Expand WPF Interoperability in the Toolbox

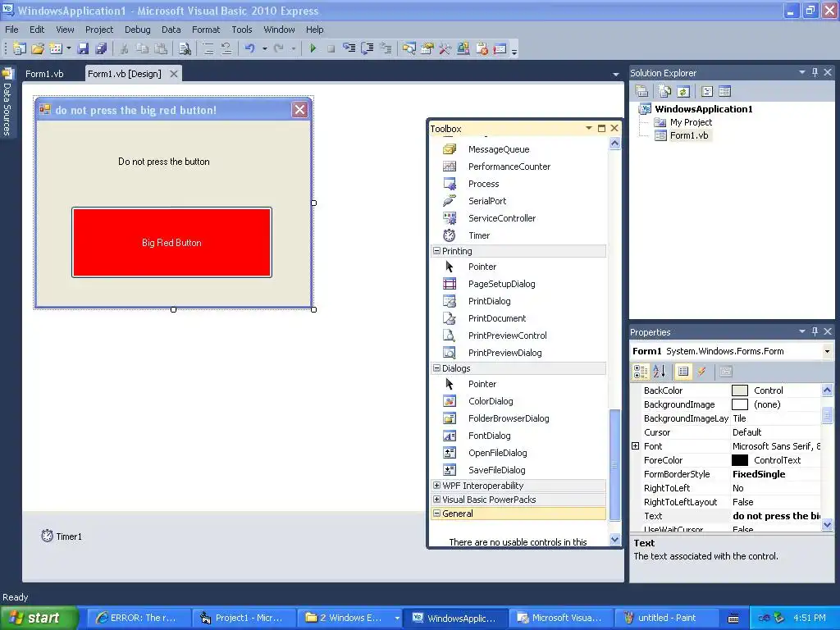[x=436, y=486]
